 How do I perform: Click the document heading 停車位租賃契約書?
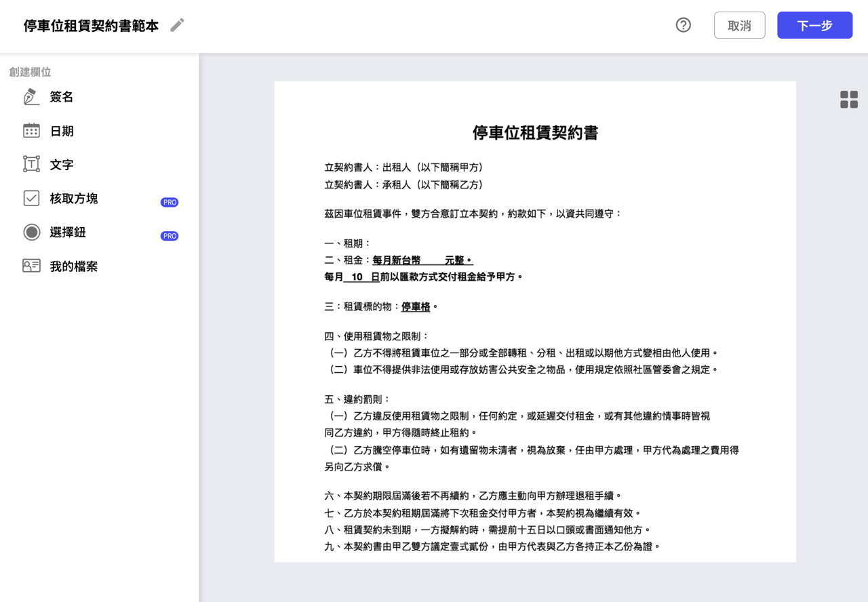535,133
